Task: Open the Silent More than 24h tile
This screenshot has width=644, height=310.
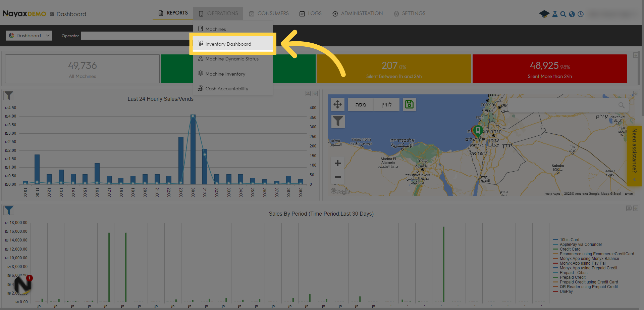Action: click(x=550, y=69)
